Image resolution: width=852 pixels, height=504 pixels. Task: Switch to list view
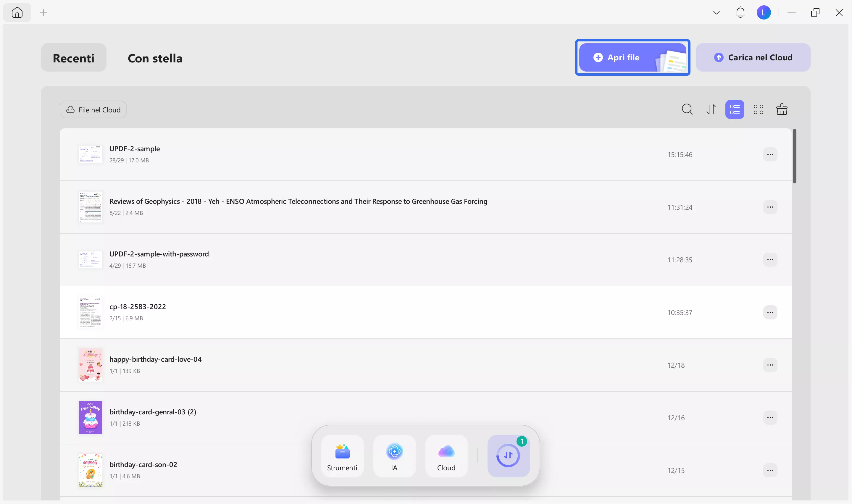[x=735, y=109]
